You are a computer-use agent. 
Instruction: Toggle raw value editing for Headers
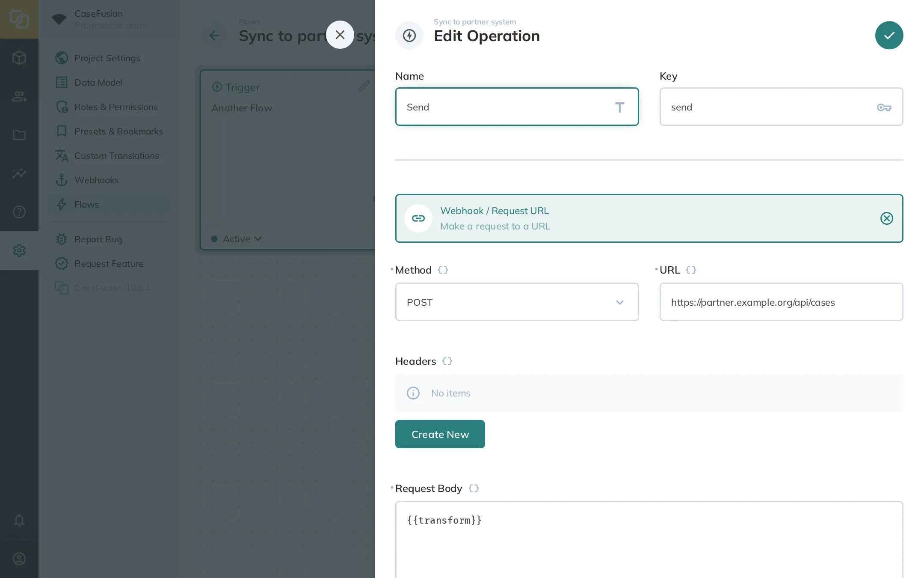point(447,361)
